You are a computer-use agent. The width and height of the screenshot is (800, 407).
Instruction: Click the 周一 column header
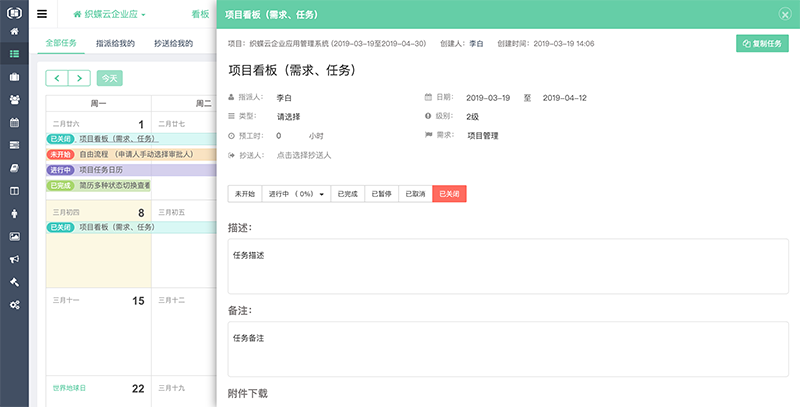(98, 104)
